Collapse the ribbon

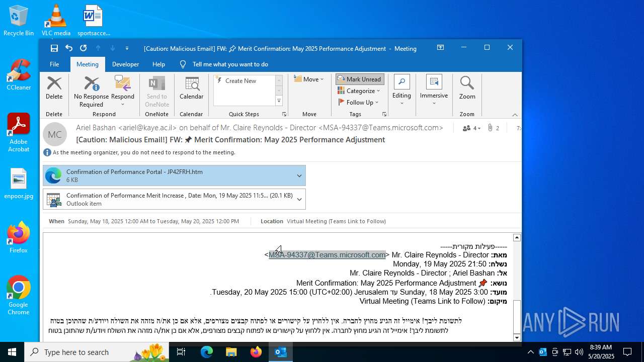click(515, 115)
